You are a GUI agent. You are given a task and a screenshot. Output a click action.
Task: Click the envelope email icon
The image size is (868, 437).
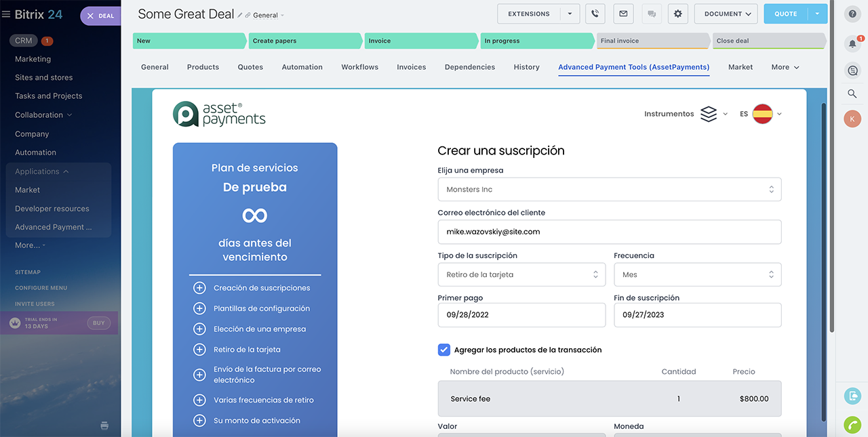click(x=623, y=14)
